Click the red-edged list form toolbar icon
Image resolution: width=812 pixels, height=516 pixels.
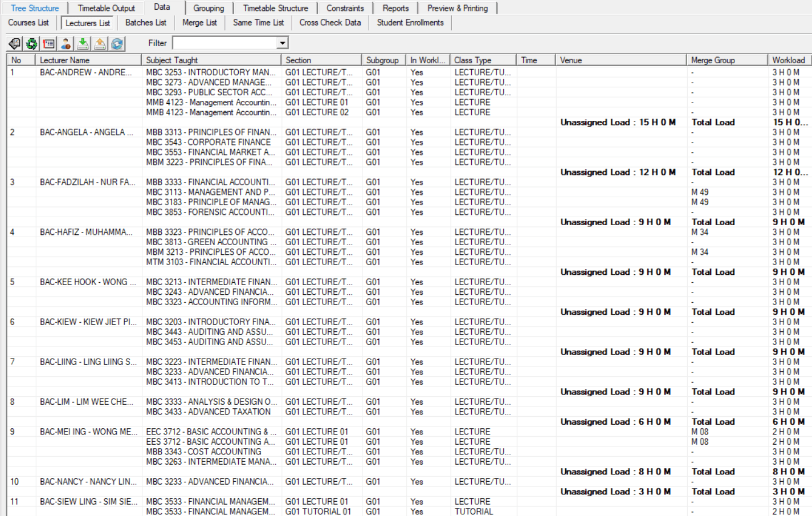48,43
